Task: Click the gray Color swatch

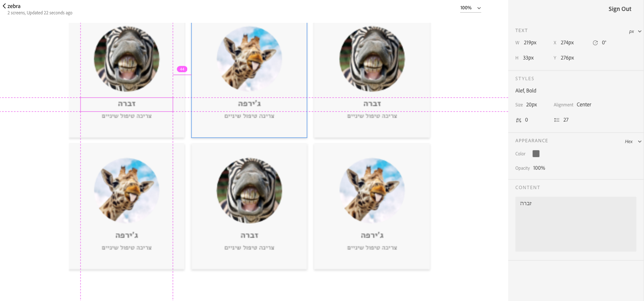Action: 536,154
